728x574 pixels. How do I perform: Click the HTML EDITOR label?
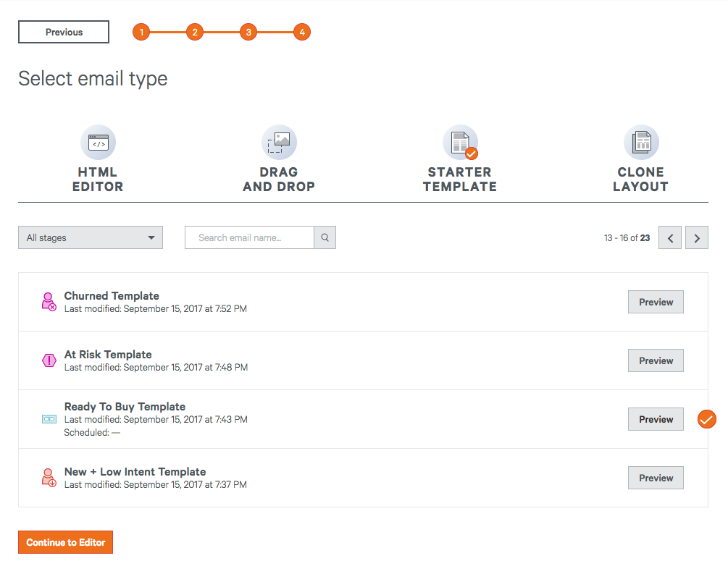point(98,179)
